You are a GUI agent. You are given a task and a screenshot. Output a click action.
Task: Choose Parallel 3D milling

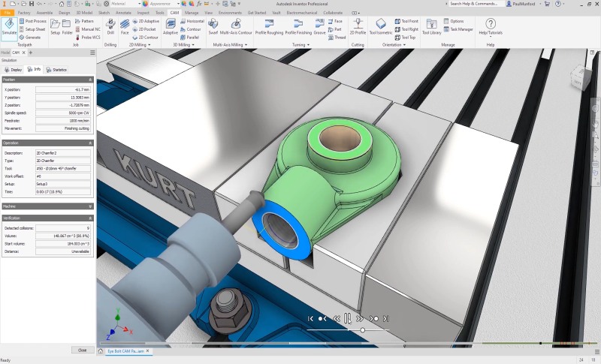(190, 37)
